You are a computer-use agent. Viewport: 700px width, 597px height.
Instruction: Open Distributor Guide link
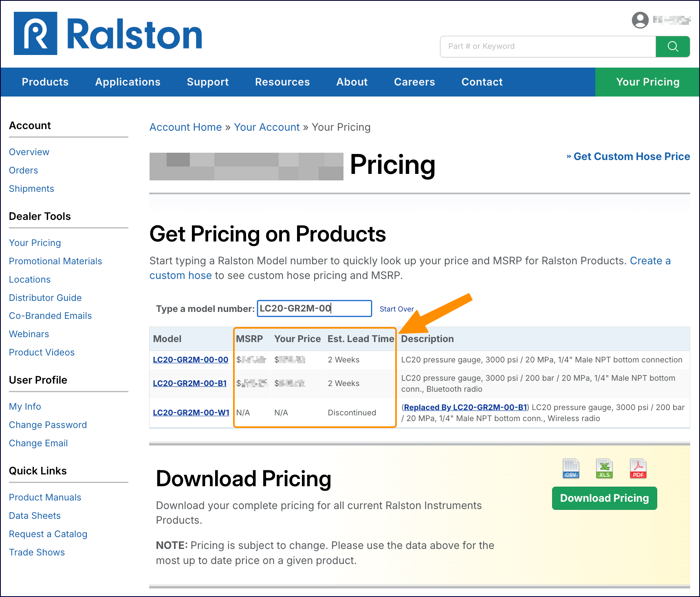(x=45, y=298)
